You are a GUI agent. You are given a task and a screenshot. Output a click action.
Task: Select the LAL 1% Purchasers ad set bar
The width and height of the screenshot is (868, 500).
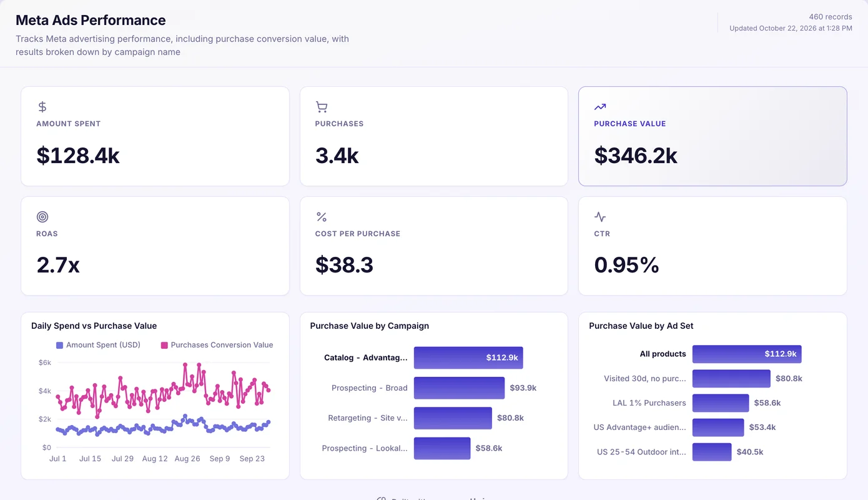[x=721, y=402]
